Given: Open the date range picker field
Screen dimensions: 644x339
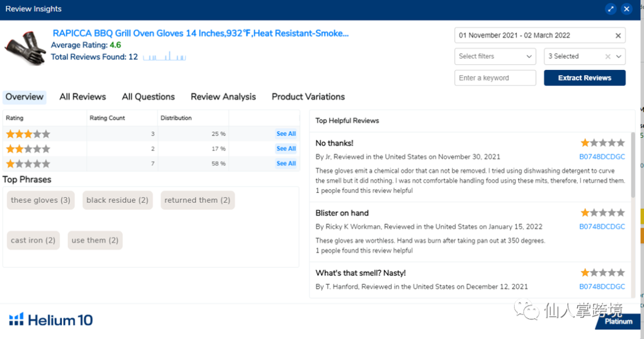Looking at the screenshot, I should (x=534, y=36).
